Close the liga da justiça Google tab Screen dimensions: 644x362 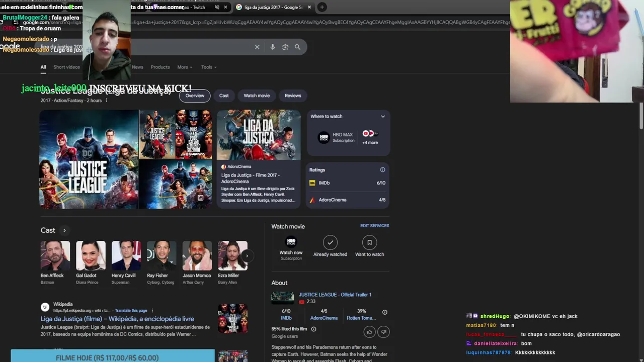(309, 7)
